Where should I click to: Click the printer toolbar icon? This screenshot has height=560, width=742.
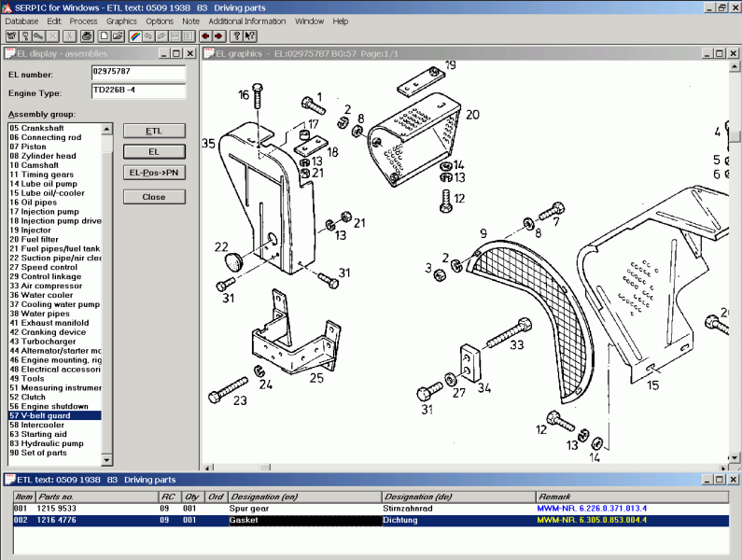point(86,36)
